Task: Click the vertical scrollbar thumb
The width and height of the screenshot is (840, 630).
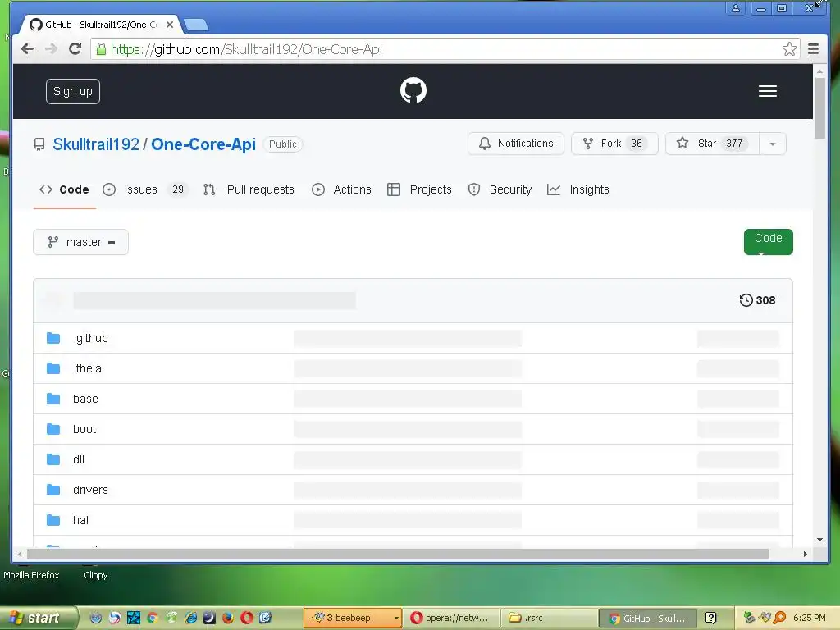Action: coord(819,107)
